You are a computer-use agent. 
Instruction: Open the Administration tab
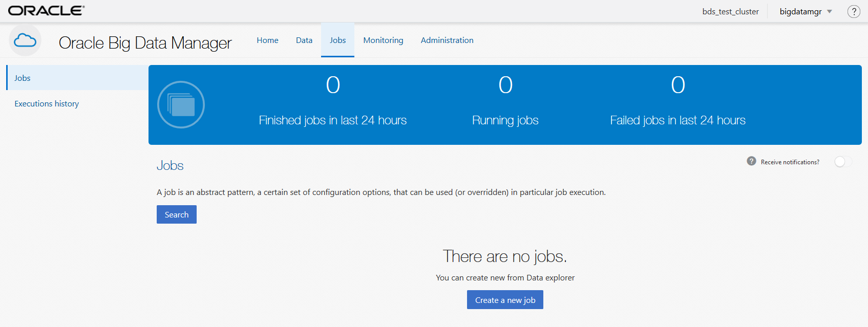tap(447, 40)
